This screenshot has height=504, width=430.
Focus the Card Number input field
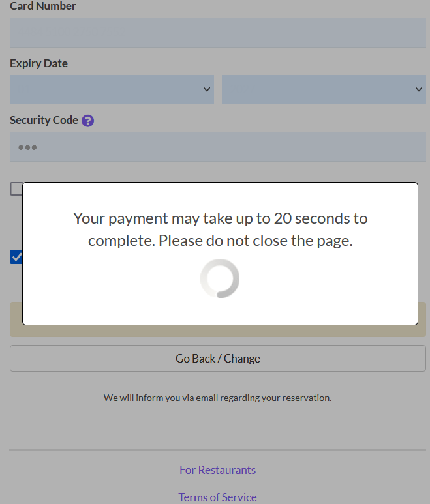[x=218, y=33]
